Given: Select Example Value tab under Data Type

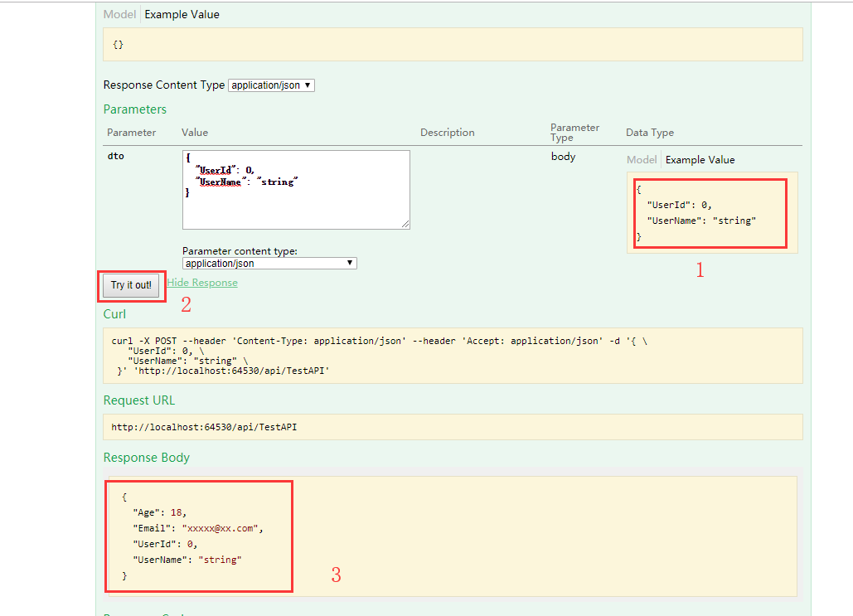Looking at the screenshot, I should [x=700, y=160].
